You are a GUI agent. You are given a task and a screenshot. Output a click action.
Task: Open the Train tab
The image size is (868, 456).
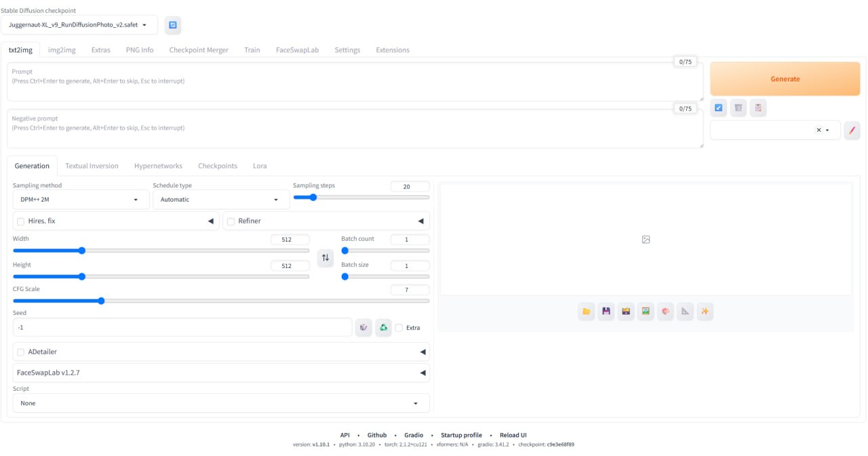252,50
